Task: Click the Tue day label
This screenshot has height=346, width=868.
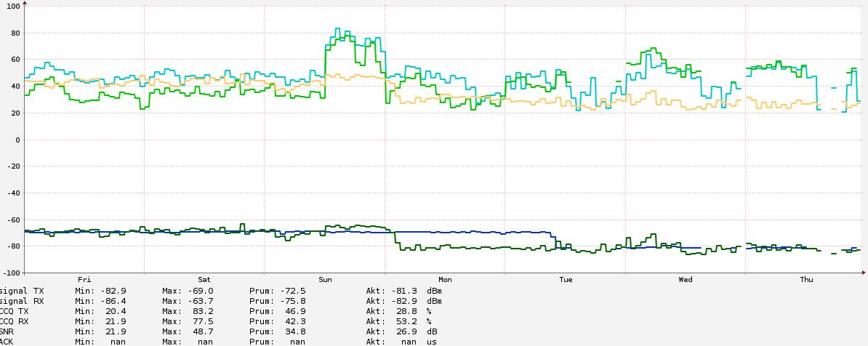Action: pos(566,280)
